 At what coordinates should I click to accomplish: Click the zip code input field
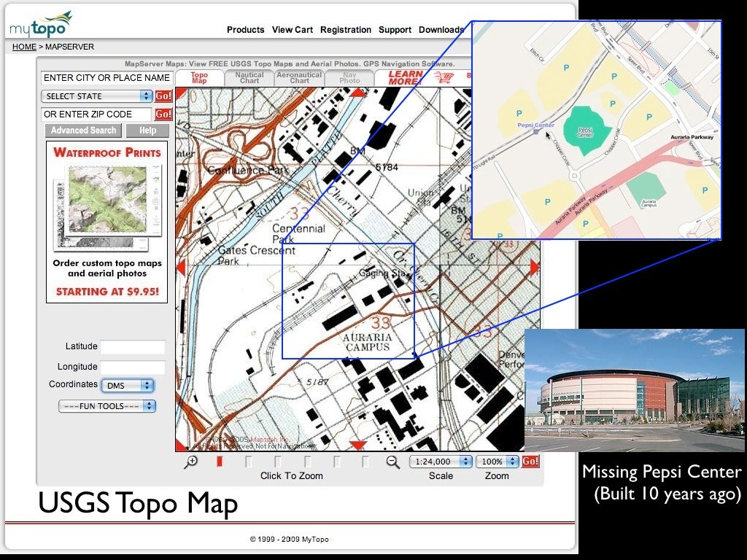96,114
